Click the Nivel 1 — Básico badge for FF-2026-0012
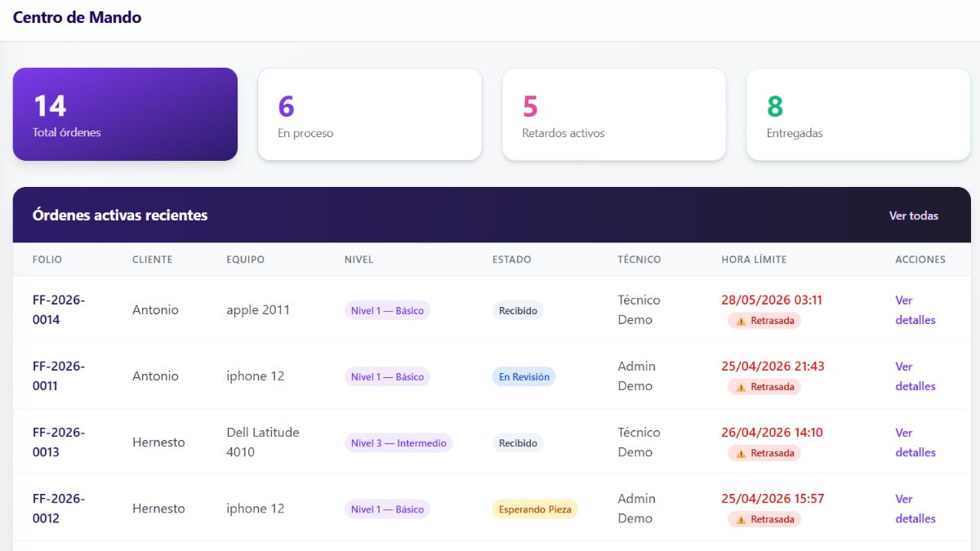The height and width of the screenshot is (551, 980). [387, 509]
